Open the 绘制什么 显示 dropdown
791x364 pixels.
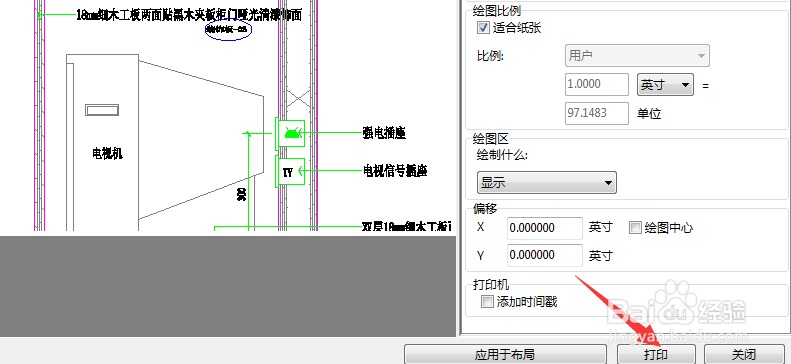point(546,183)
